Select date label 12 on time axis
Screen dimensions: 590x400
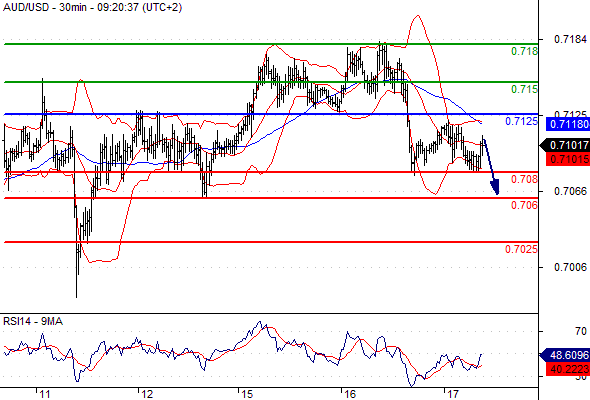pos(148,394)
